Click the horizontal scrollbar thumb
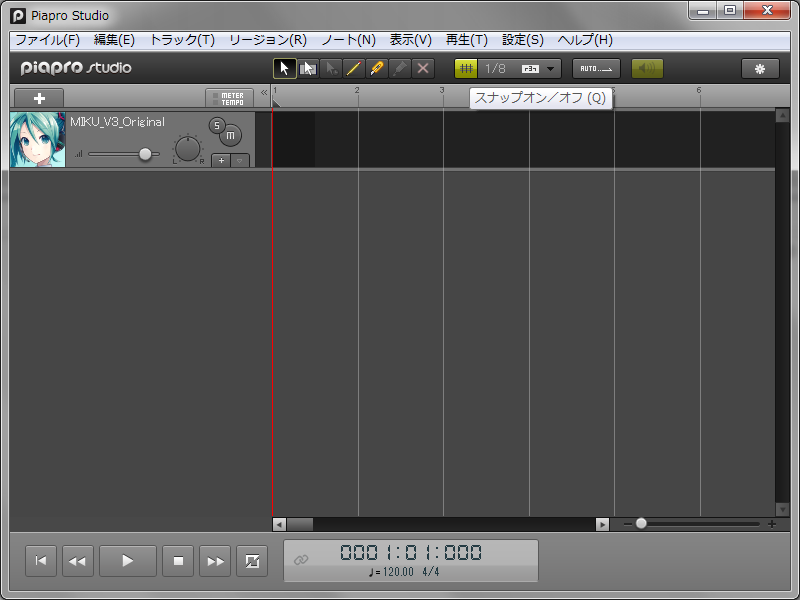 coord(300,524)
